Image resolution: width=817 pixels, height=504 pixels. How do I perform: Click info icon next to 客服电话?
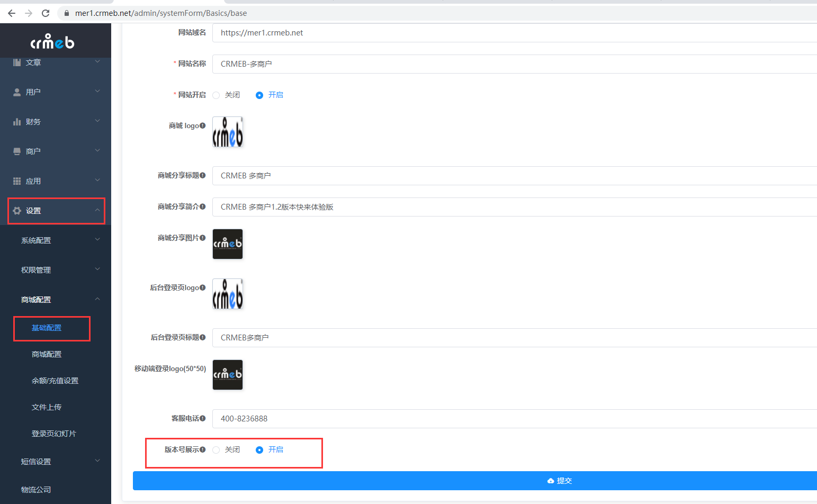[203, 418]
